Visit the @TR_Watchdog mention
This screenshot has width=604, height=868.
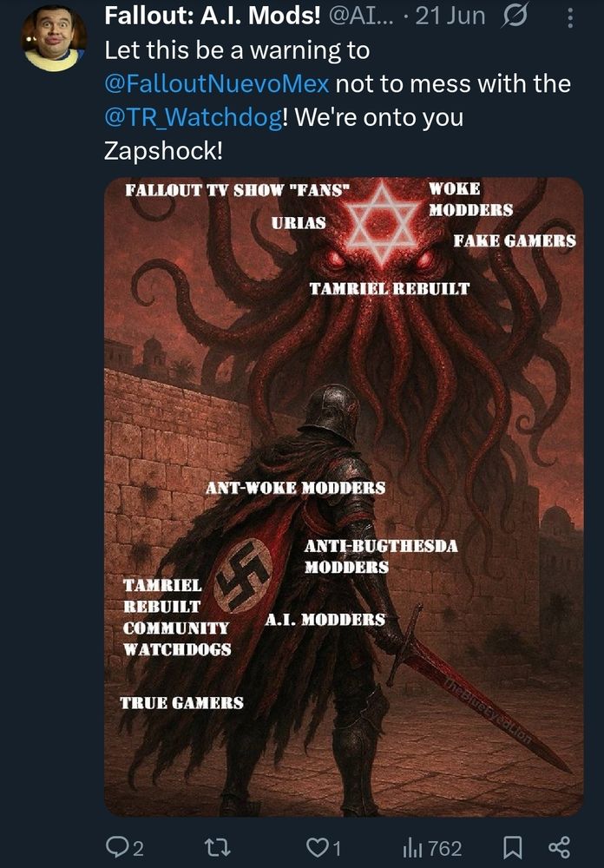[194, 117]
